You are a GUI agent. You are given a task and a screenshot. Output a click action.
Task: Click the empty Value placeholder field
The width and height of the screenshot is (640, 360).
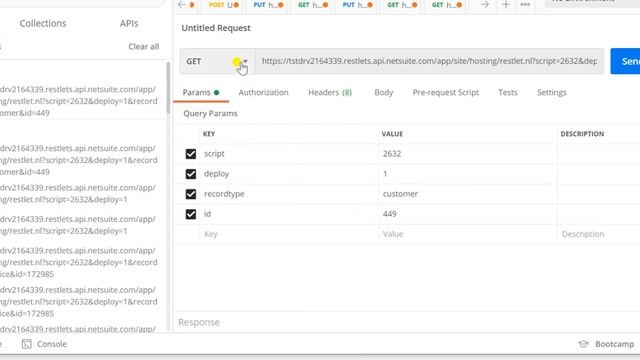tap(468, 234)
